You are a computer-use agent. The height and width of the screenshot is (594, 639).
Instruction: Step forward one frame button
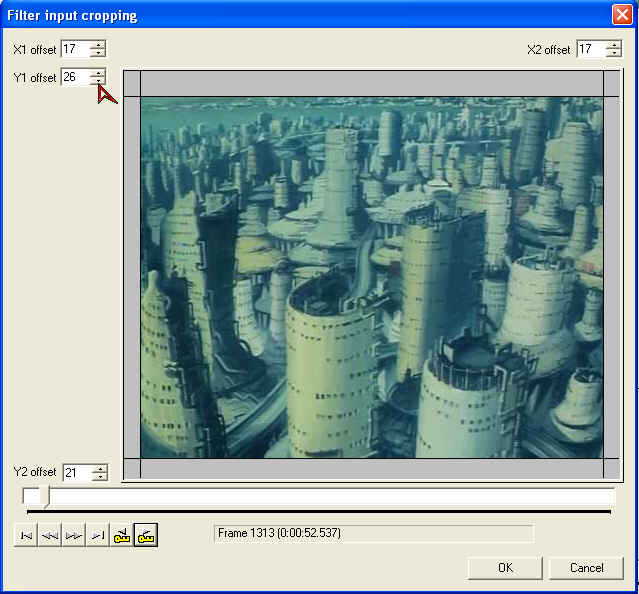click(74, 535)
